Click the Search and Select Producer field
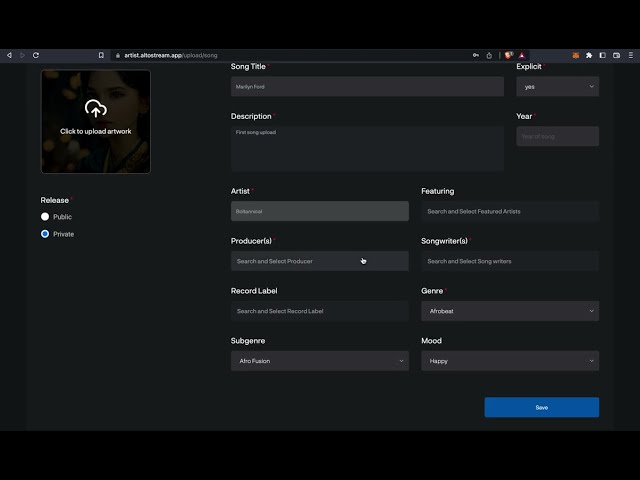Image resolution: width=640 pixels, height=480 pixels. coord(320,261)
